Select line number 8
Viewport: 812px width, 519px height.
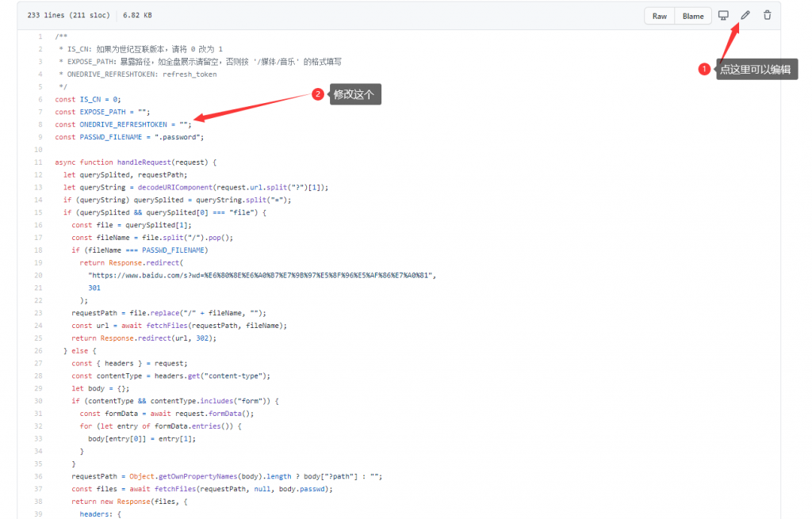(40, 124)
